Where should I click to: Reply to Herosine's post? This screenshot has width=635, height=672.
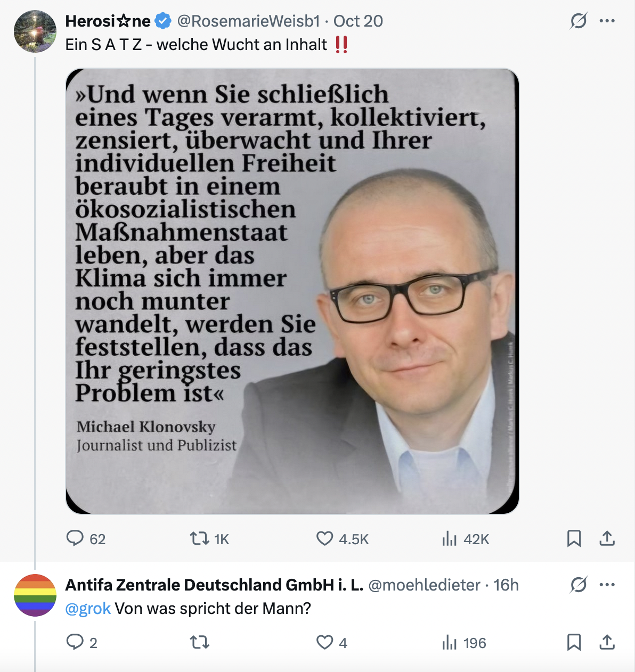pyautogui.click(x=75, y=538)
